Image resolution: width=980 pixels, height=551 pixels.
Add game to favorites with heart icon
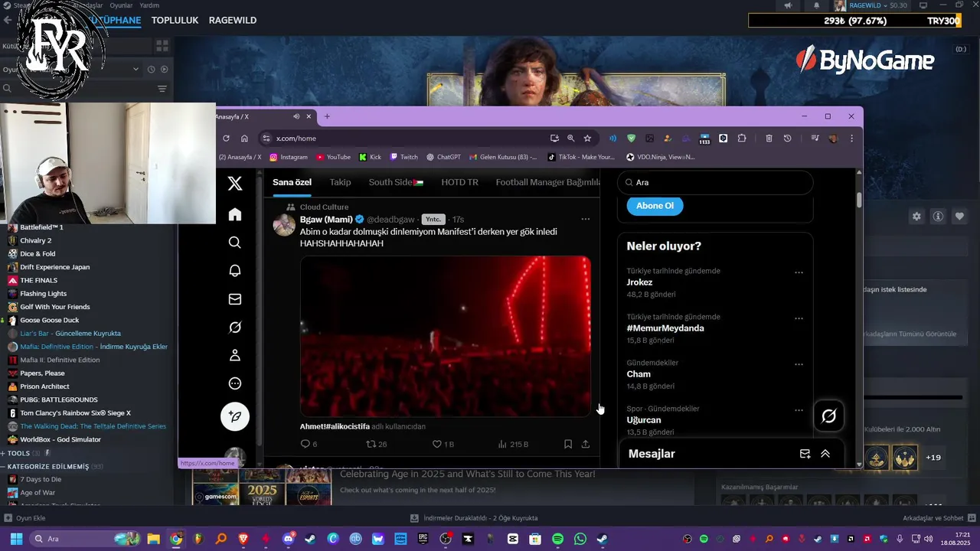(959, 217)
